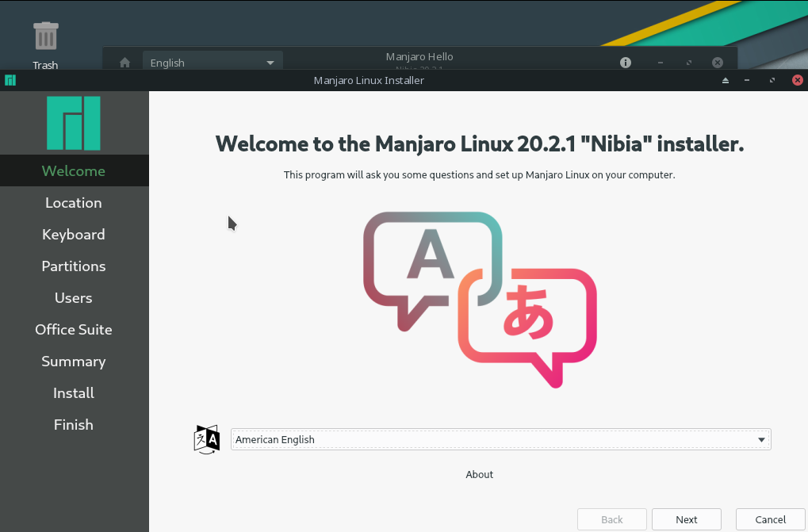The height and width of the screenshot is (532, 808).
Task: Click the info icon in the Manjaro Hello window
Action: point(625,62)
